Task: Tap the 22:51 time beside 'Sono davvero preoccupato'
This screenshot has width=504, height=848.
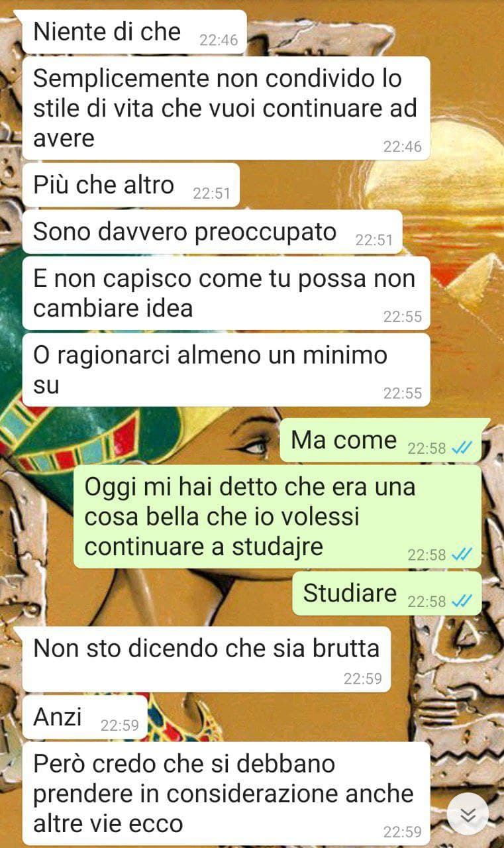Action: 374,240
